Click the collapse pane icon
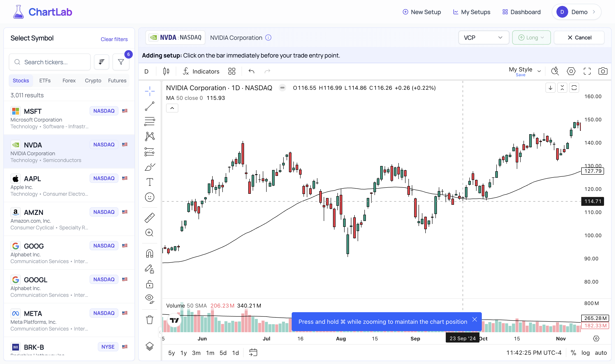This screenshot has width=615, height=364. click(x=562, y=88)
